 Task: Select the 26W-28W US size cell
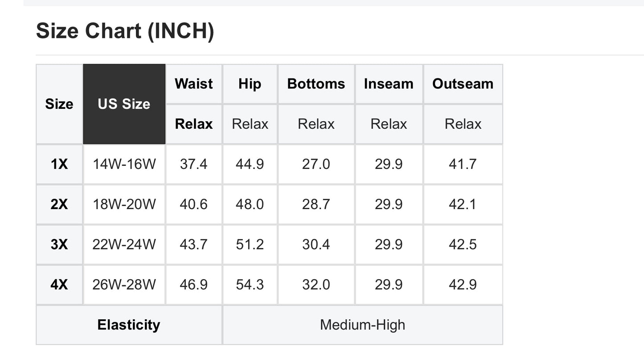pos(124,284)
